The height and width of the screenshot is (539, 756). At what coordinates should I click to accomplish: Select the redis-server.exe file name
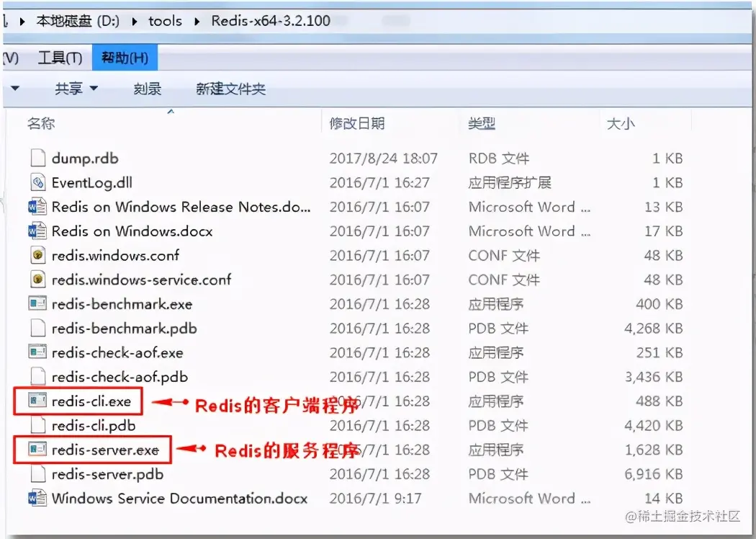coord(105,450)
